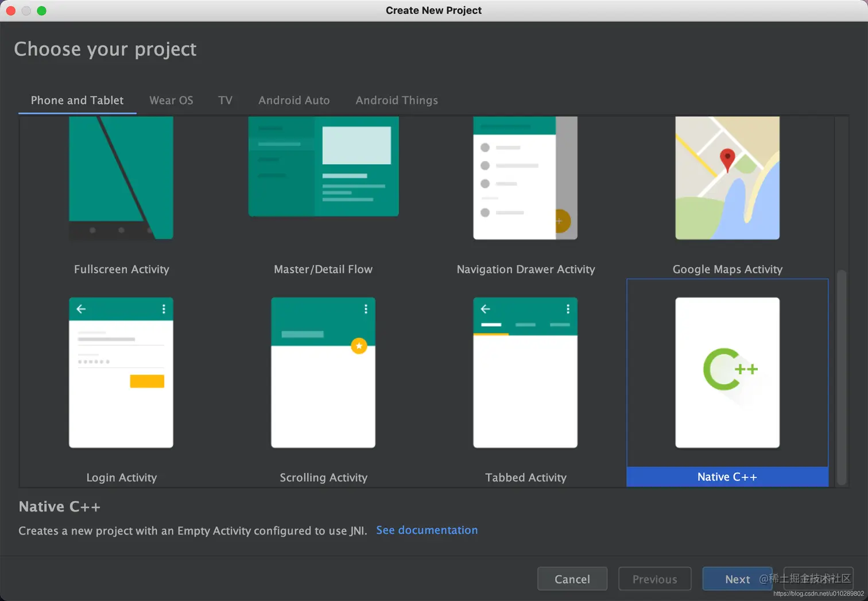The height and width of the screenshot is (601, 868).
Task: Open the Android Auto tab
Action: (294, 100)
